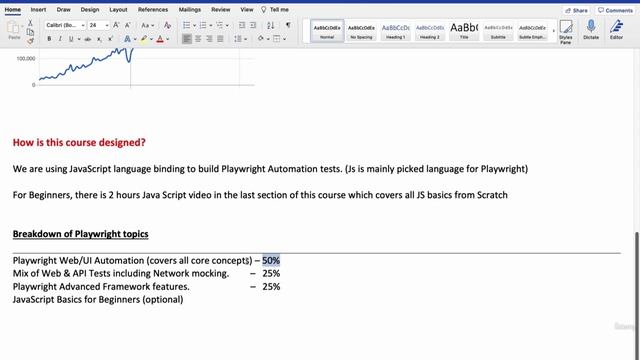Insert multilevel list
640x360 pixels.
click(x=220, y=25)
